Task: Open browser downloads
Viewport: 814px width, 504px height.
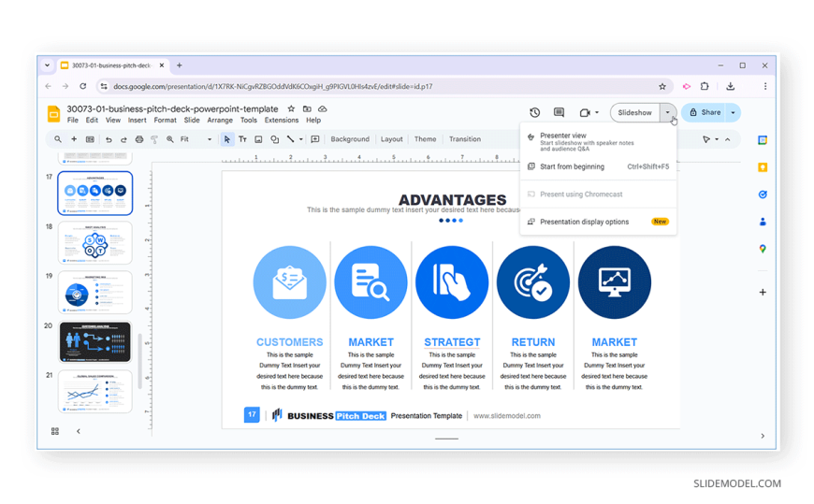Action: click(731, 86)
